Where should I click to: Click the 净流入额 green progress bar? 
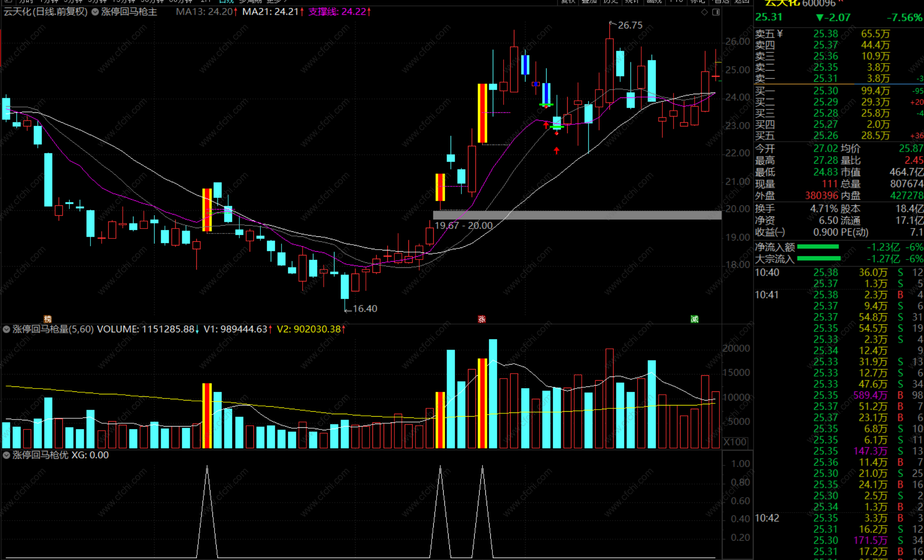point(818,247)
